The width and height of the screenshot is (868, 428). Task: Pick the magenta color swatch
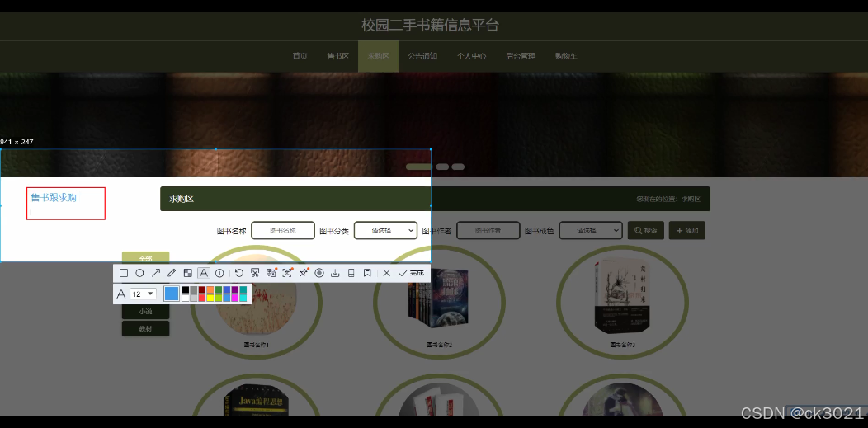click(234, 298)
